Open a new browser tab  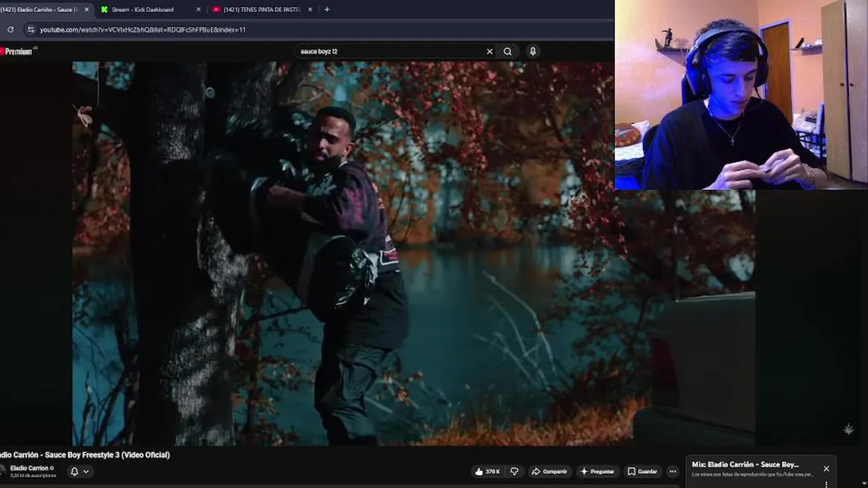(x=327, y=9)
